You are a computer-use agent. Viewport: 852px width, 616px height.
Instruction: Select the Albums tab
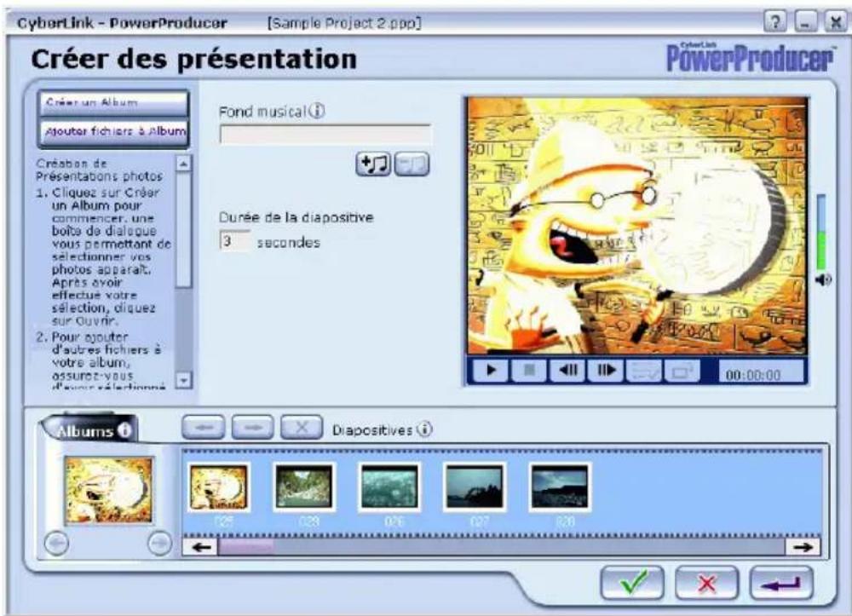click(x=89, y=431)
